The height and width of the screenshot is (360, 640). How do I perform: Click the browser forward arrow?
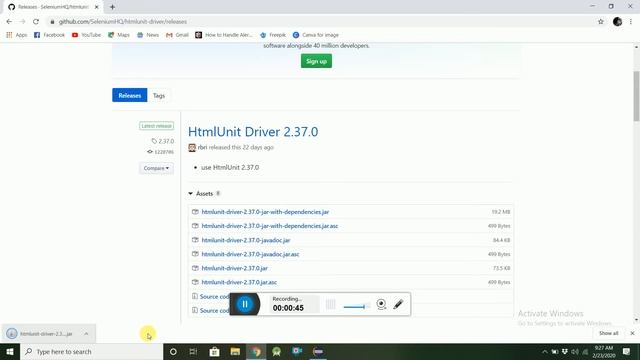coord(22,22)
